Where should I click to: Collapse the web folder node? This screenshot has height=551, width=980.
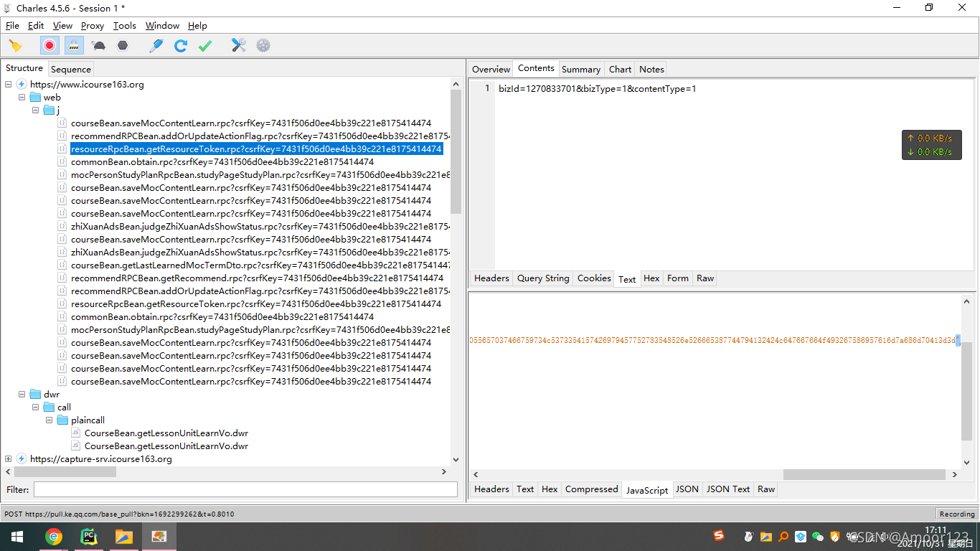(x=22, y=98)
